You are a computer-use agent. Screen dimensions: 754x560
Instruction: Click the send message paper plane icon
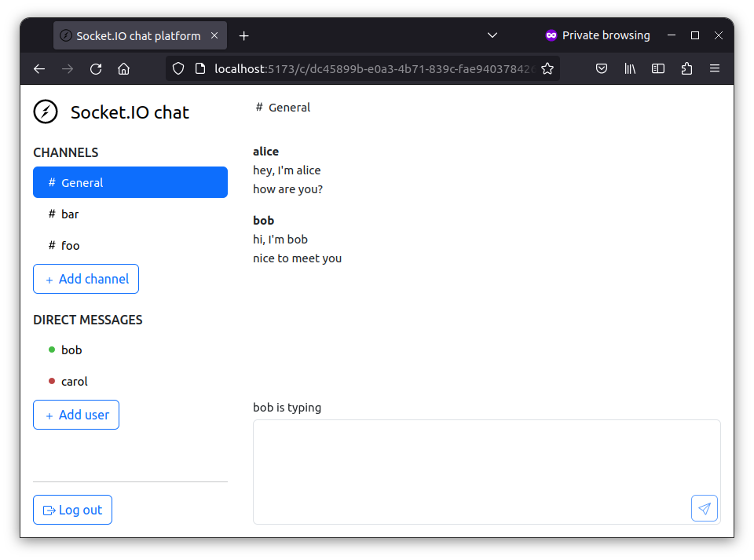704,508
